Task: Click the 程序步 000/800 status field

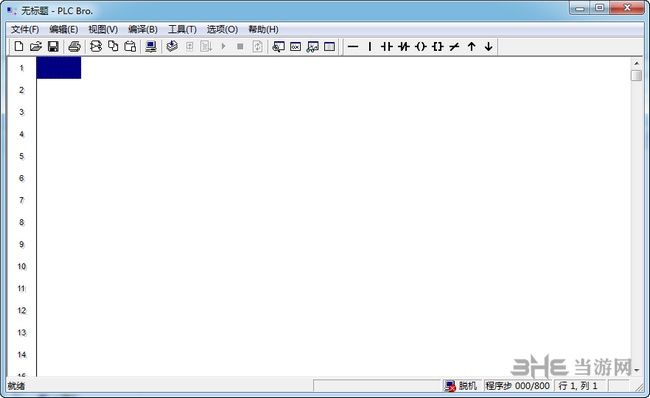Action: click(518, 386)
